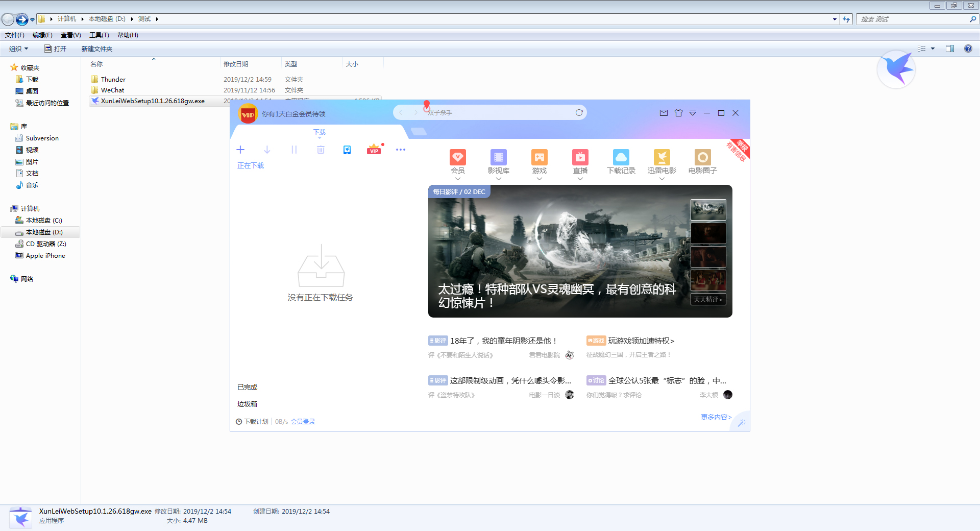Expand the 会员 member dropdown chevron
This screenshot has height=531, width=980.
458,179
